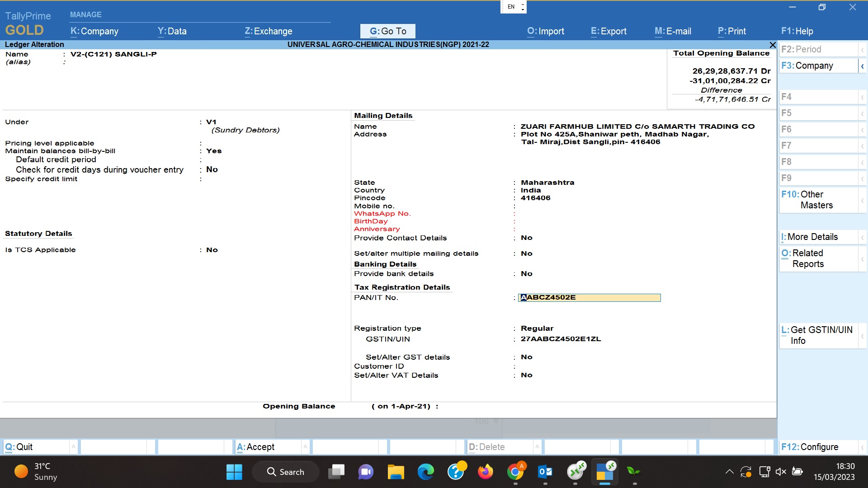Open Outlook from taskbar
This screenshot has height=488, width=868.
pyautogui.click(x=545, y=472)
